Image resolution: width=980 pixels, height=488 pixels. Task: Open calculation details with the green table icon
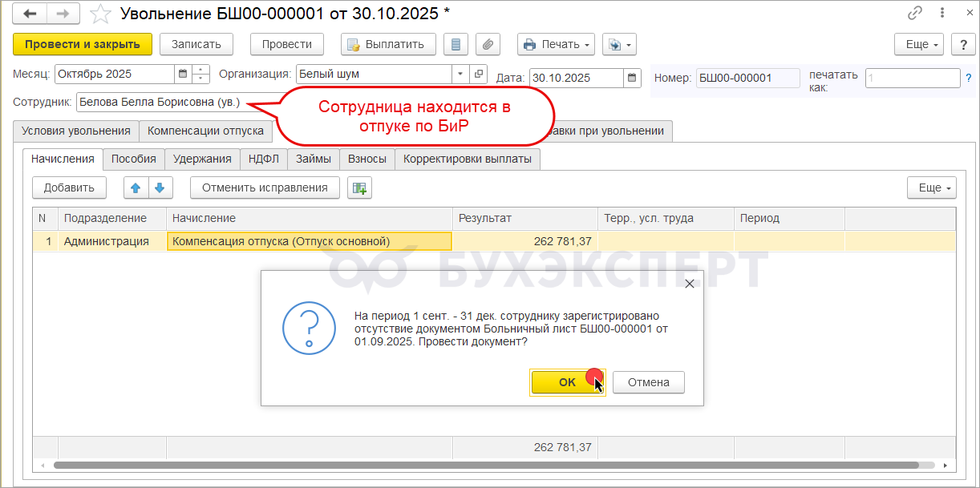pyautogui.click(x=359, y=188)
